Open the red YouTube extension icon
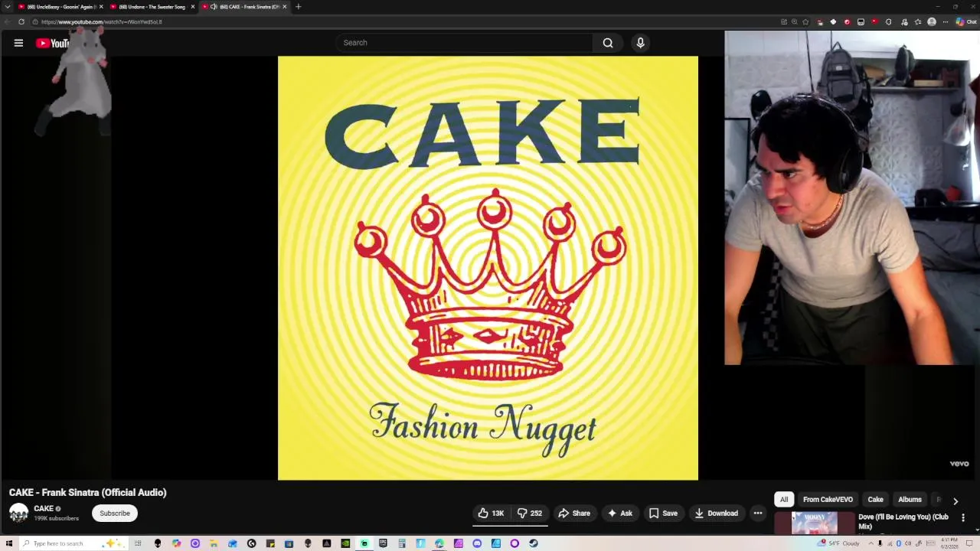Viewport: 980px width, 551px height. (875, 21)
